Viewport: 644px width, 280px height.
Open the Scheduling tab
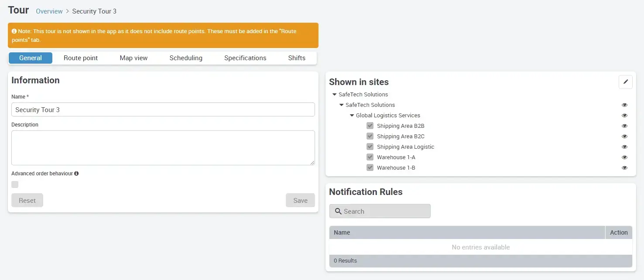186,58
